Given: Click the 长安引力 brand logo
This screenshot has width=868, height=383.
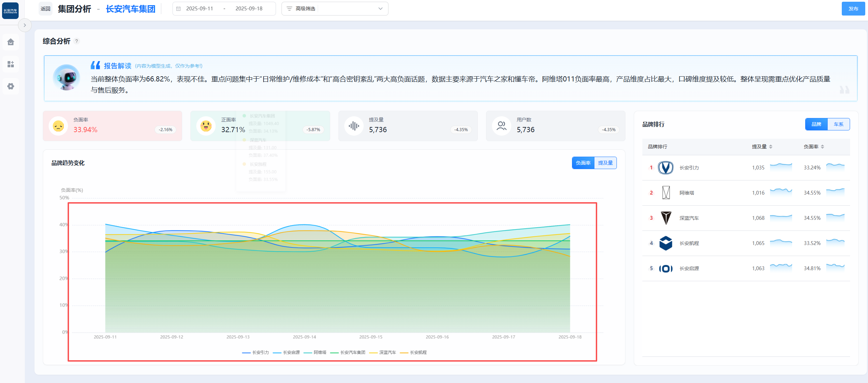Looking at the screenshot, I should pyautogui.click(x=666, y=168).
